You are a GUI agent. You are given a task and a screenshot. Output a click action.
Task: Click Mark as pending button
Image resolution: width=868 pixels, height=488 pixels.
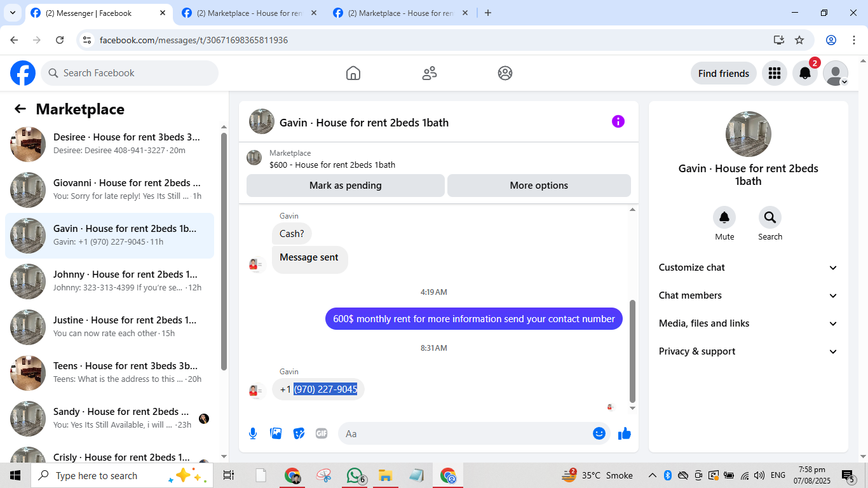tap(346, 186)
